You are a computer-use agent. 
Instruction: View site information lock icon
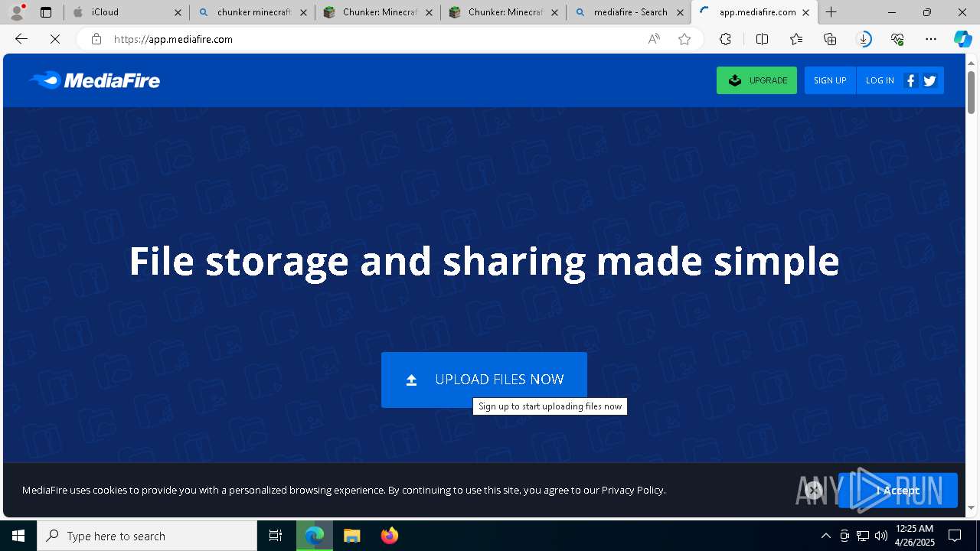96,39
